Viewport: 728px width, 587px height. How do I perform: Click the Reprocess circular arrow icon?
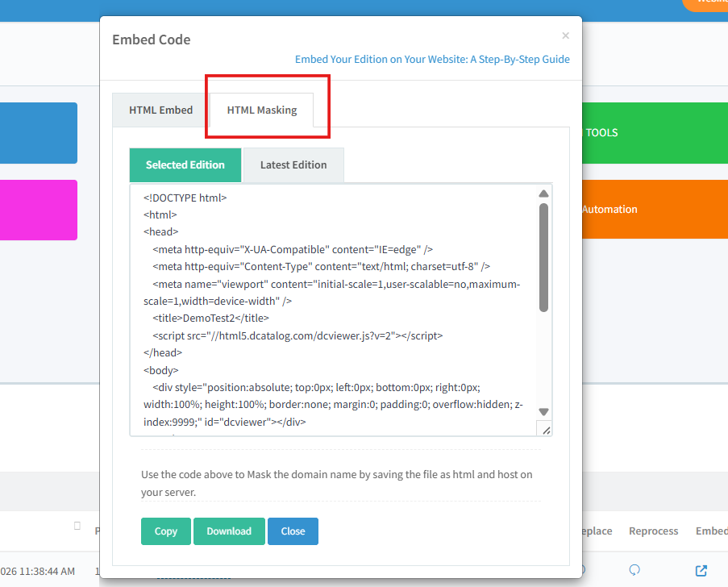[634, 570]
